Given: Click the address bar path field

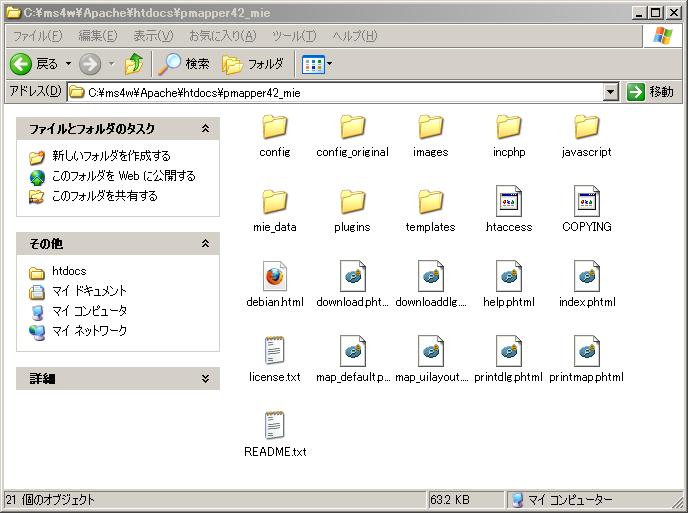Looking at the screenshot, I should (340, 92).
